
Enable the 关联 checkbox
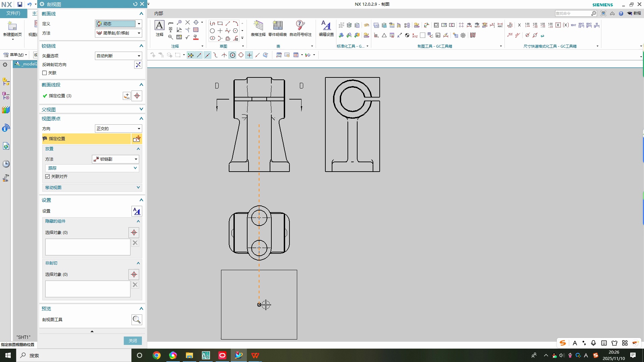[x=44, y=73]
